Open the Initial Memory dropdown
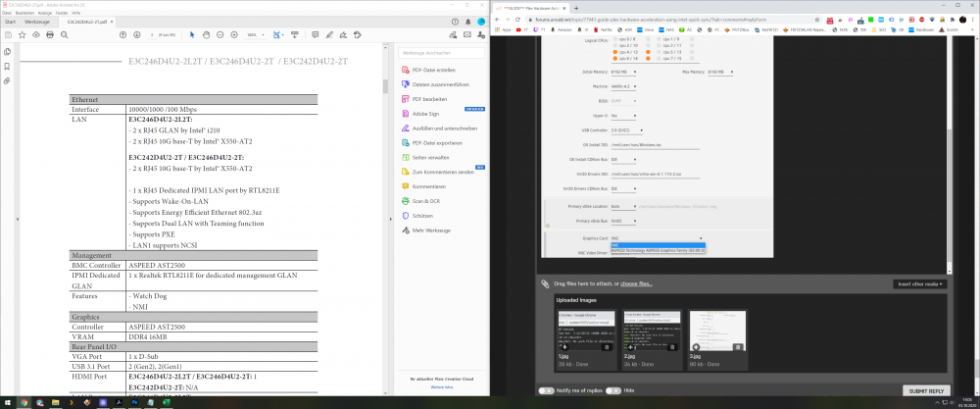980x409 pixels. (623, 72)
